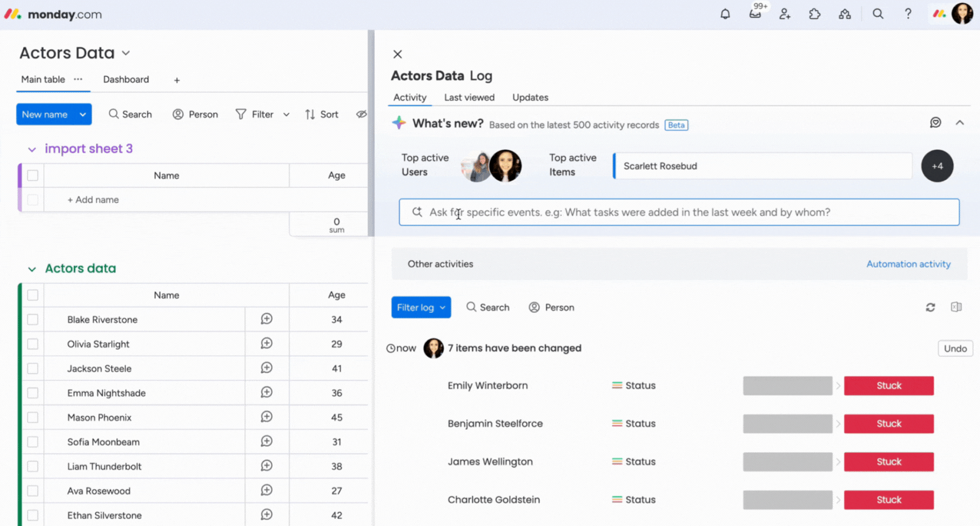Screen dimensions: 980x526
Task: Open the notifications bell
Action: pyautogui.click(x=725, y=14)
